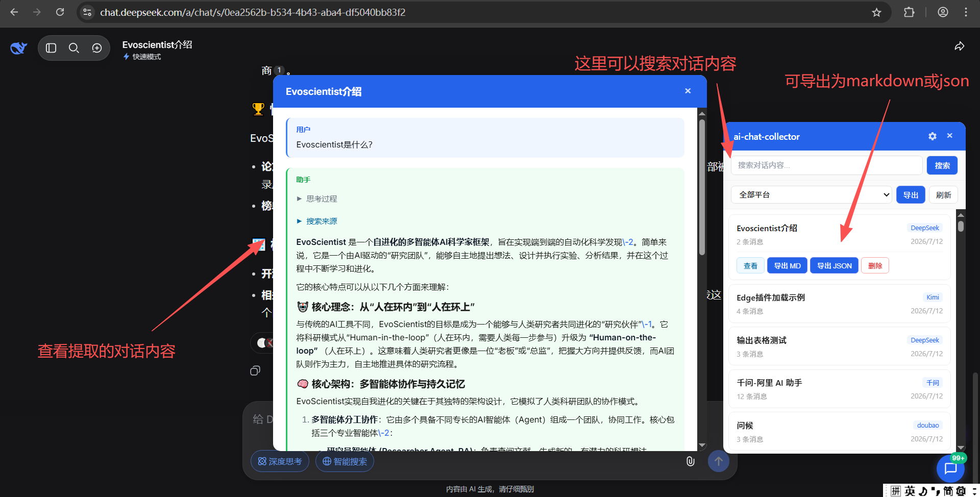The height and width of the screenshot is (497, 980).
Task: Open ai-chat-collector settings gear
Action: (933, 136)
